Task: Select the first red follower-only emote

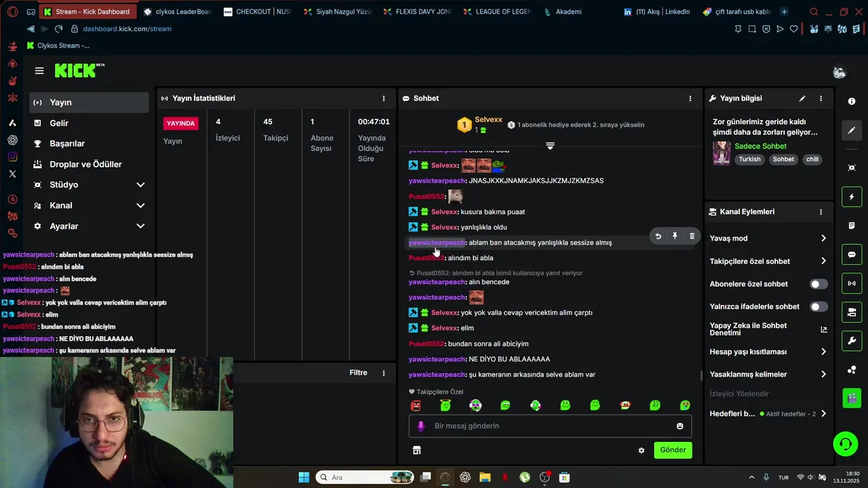Action: pyautogui.click(x=416, y=405)
